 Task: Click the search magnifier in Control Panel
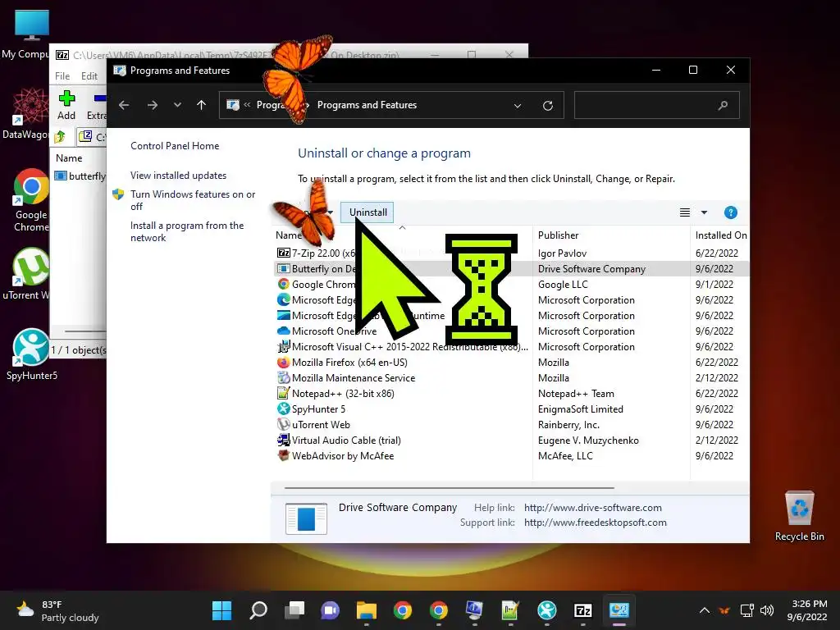723,105
